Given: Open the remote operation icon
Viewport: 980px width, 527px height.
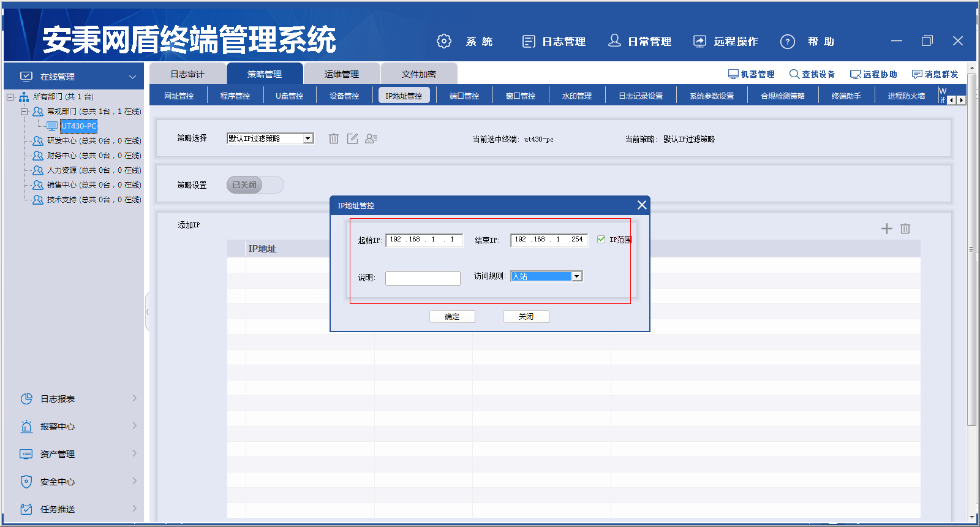Looking at the screenshot, I should pos(699,41).
